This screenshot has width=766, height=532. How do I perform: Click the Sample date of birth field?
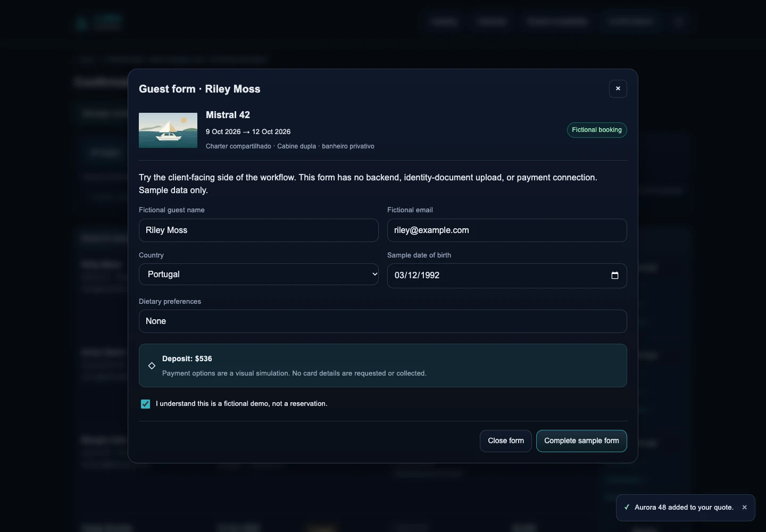pyautogui.click(x=507, y=276)
